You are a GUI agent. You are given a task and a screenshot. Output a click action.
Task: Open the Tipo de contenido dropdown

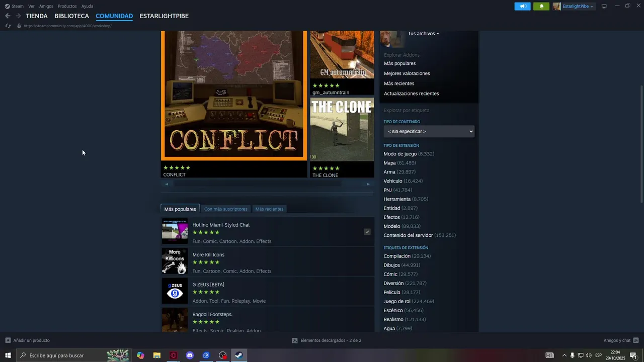[429, 131]
